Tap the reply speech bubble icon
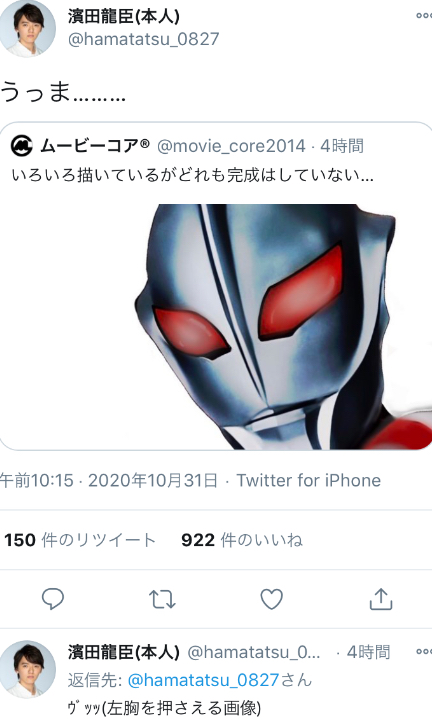This screenshot has width=432, height=720. point(52,598)
